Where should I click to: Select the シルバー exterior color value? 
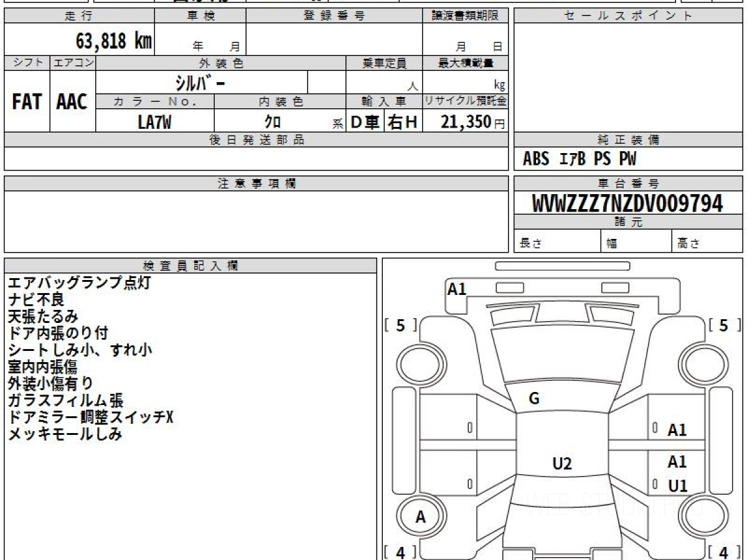tap(201, 83)
